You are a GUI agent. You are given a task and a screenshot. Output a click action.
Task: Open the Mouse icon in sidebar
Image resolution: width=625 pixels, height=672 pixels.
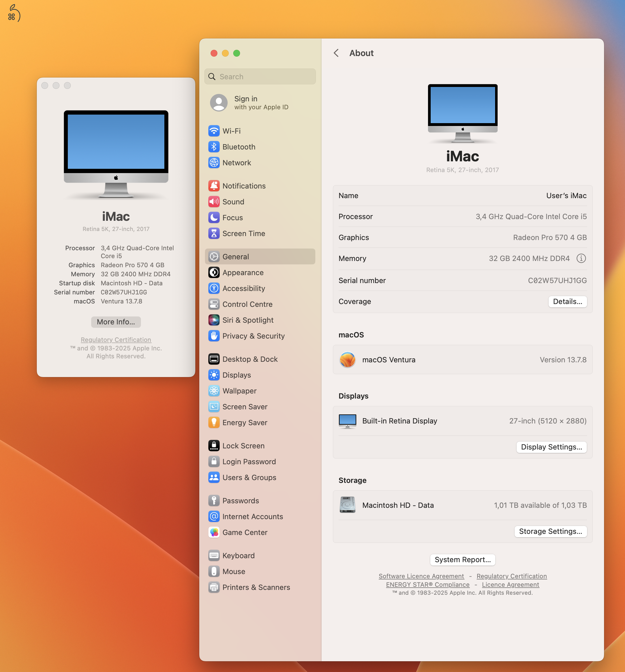tap(214, 571)
